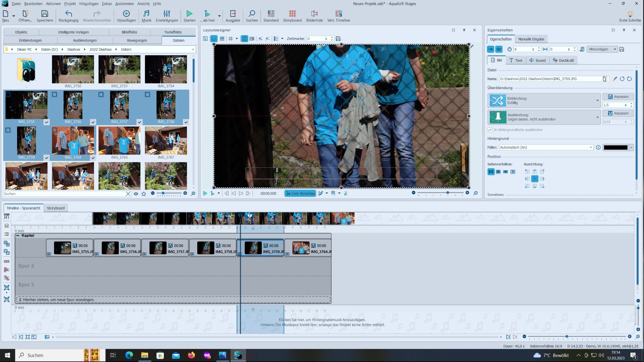
Task: Click the black background color swatch
Action: pos(615,147)
